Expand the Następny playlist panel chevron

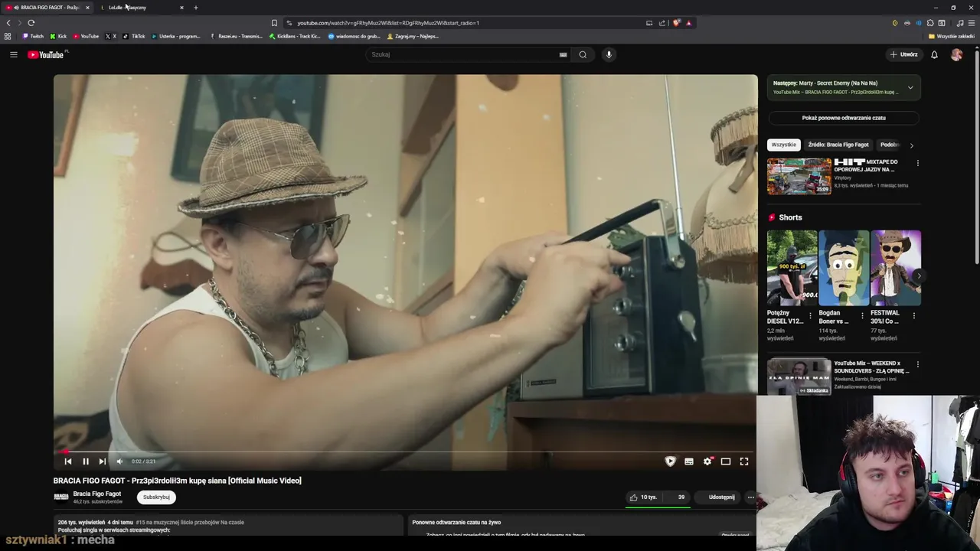910,87
